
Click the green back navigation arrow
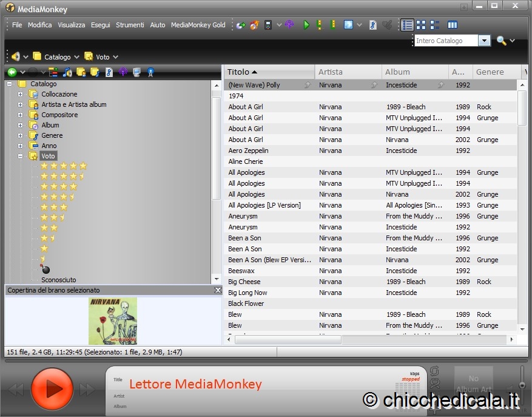pos(12,72)
